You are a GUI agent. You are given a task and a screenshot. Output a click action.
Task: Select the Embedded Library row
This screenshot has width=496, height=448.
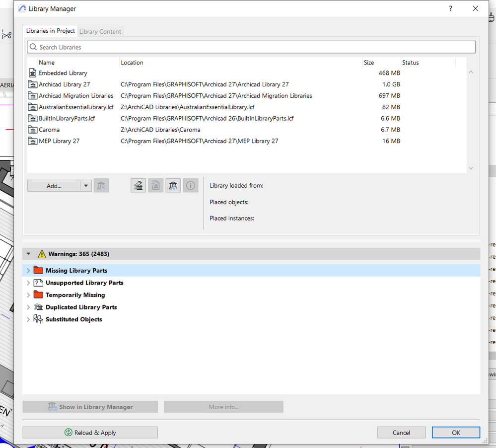(x=247, y=73)
